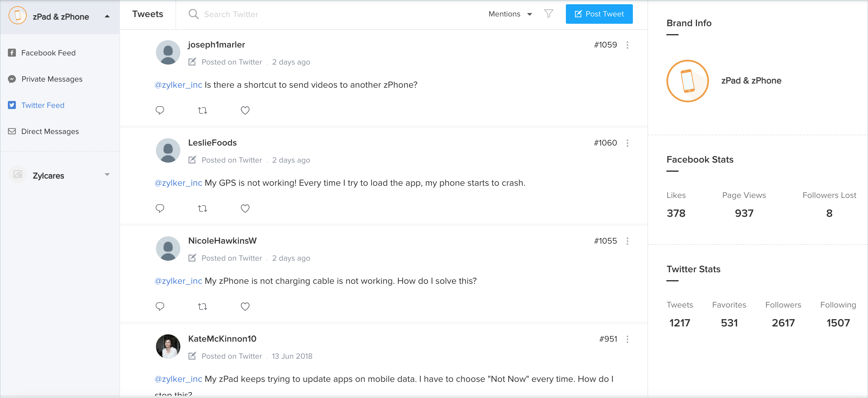The width and height of the screenshot is (868, 398).
Task: Like joseph1marler's tweet
Action: pyautogui.click(x=245, y=110)
